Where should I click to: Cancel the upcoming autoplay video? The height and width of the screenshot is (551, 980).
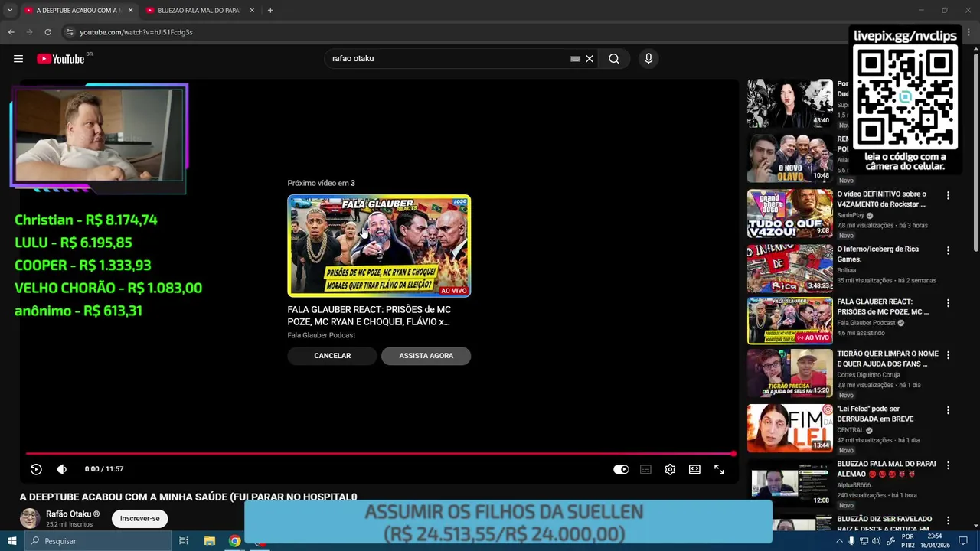(x=332, y=356)
